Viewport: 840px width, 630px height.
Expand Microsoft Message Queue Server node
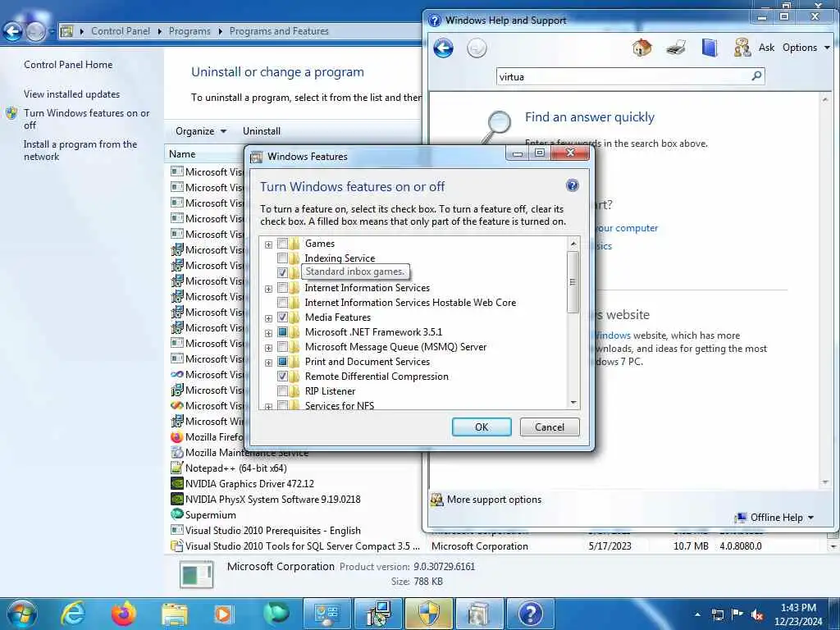pyautogui.click(x=268, y=348)
